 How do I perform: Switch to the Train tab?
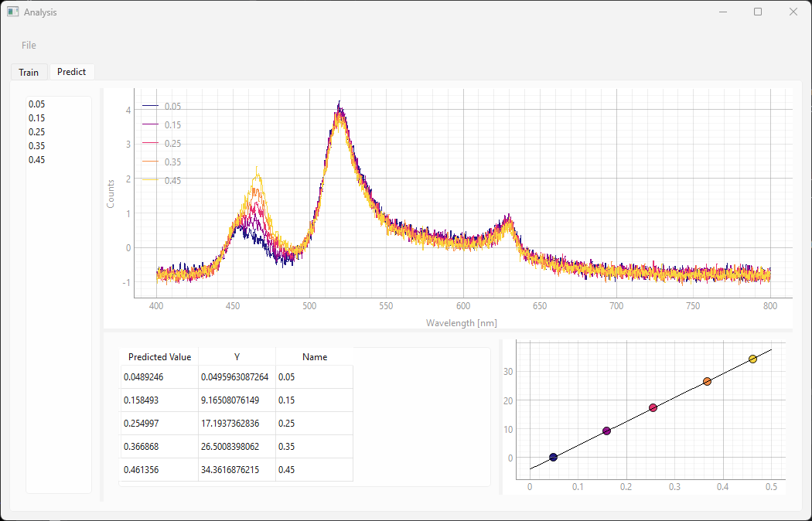pos(29,72)
